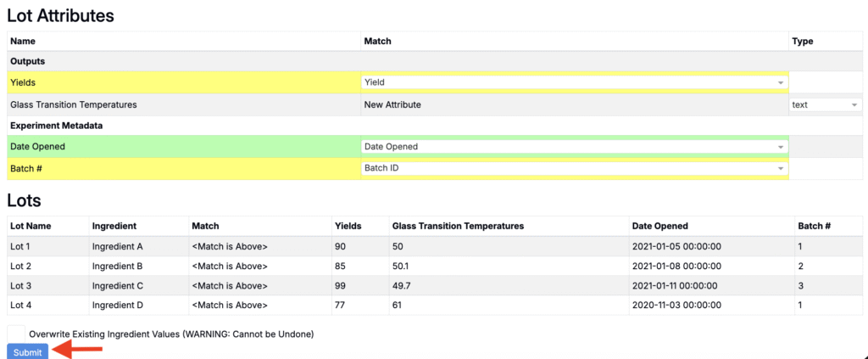Screen dimensions: 868x359
Task: Open the Batch ID match dropdown
Action: [x=574, y=169]
